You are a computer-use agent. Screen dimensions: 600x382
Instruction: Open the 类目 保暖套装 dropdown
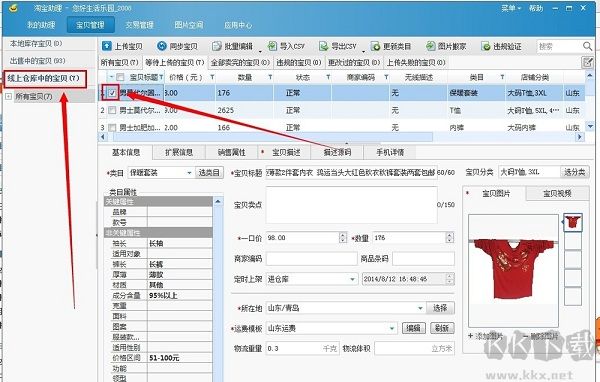click(189, 173)
